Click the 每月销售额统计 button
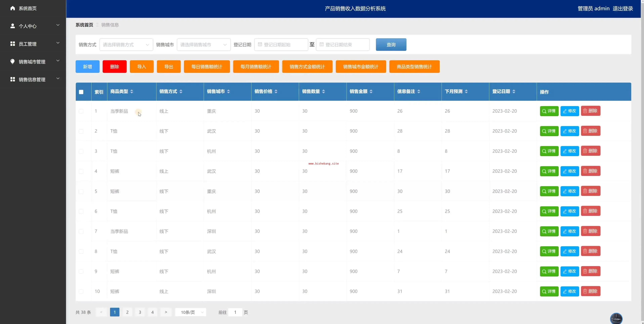The width and height of the screenshot is (644, 324). coord(256,67)
